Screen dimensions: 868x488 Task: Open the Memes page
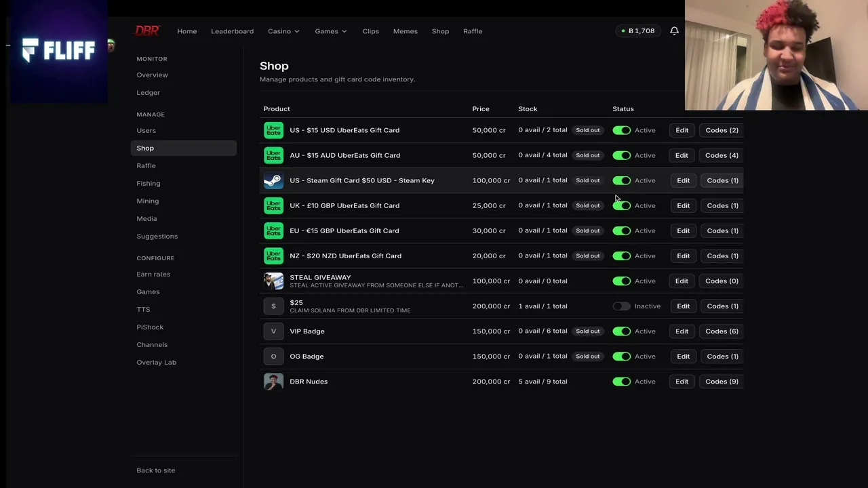point(406,31)
